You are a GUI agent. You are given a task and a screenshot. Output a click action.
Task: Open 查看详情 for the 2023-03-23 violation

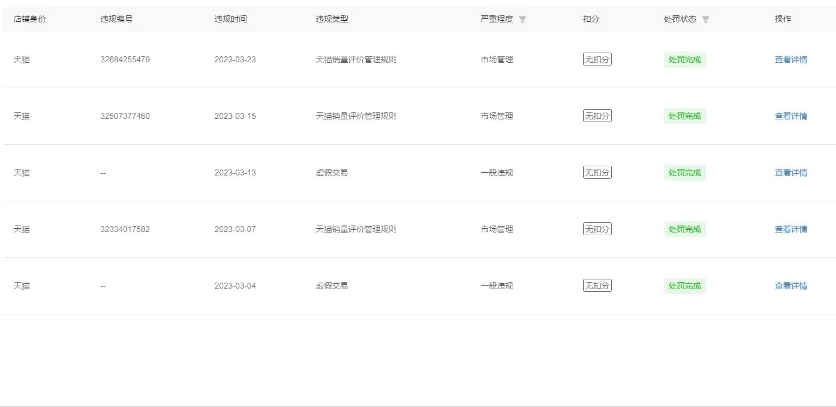[791, 60]
